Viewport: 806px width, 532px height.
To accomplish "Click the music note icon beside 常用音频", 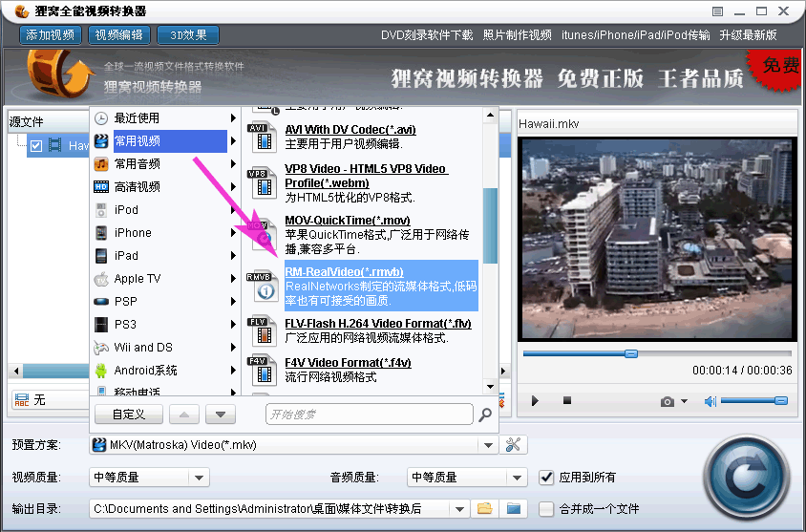I will pyautogui.click(x=101, y=164).
